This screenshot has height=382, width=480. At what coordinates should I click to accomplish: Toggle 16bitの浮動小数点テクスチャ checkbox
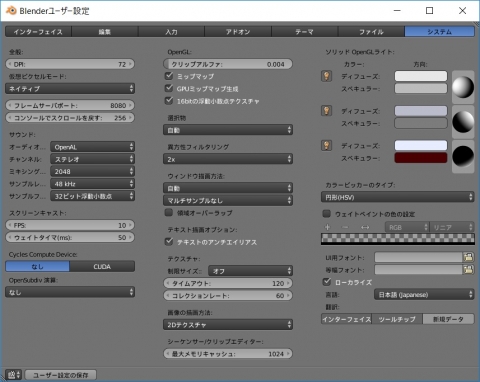click(x=169, y=100)
